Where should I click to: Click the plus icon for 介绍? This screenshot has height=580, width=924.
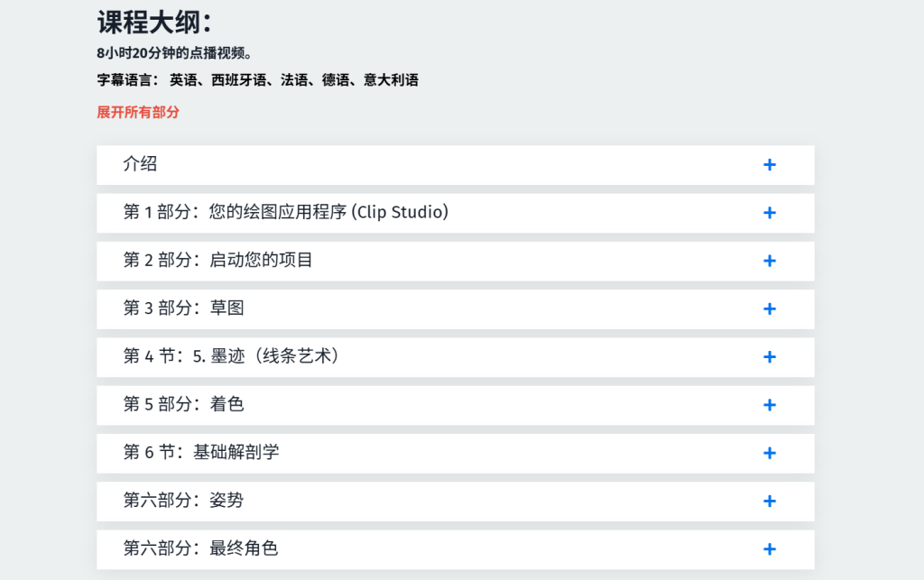click(x=769, y=165)
